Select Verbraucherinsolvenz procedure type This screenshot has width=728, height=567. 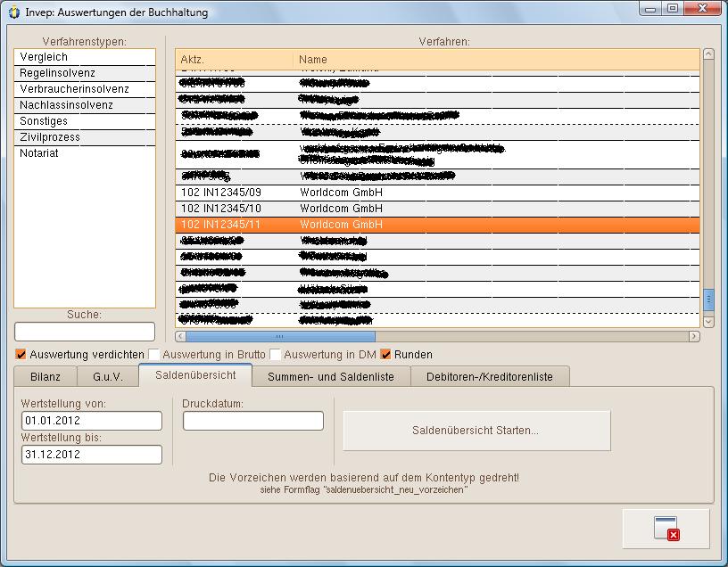(85, 89)
